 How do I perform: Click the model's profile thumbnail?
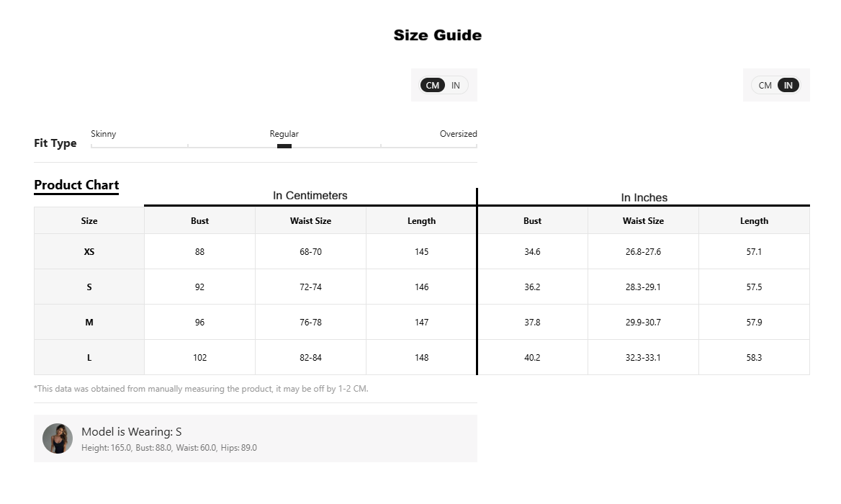58,438
